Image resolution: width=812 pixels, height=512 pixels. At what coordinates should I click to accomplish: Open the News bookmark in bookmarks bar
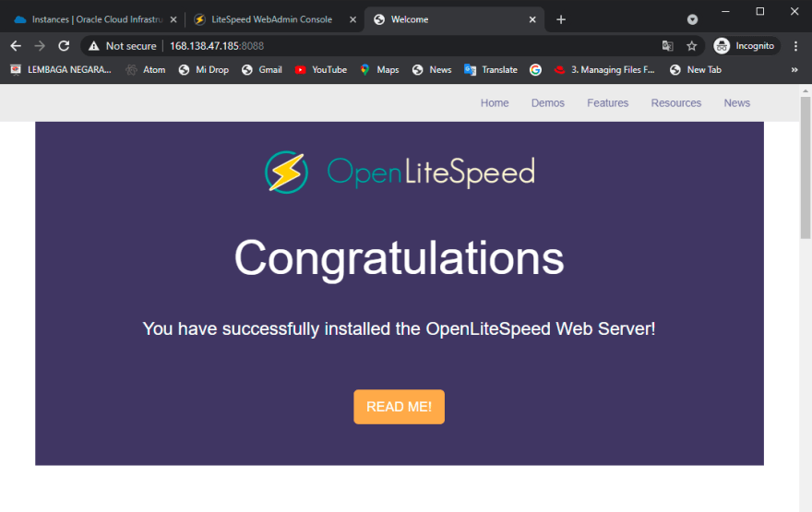click(432, 70)
